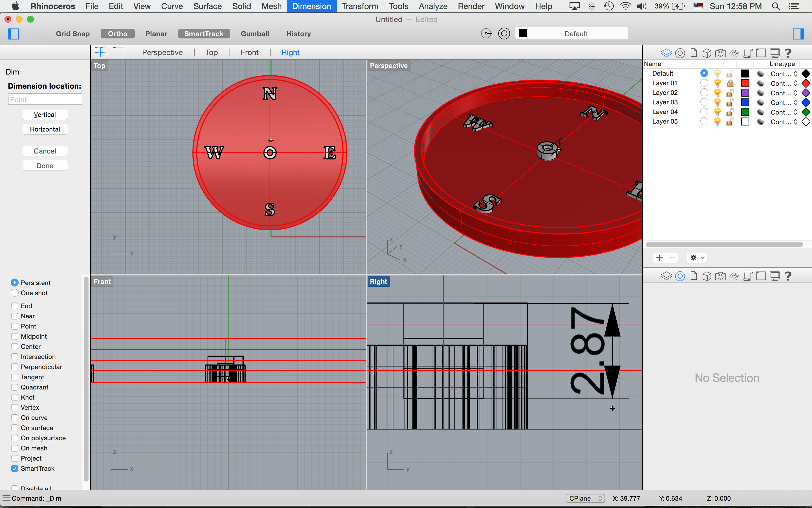Image resolution: width=812 pixels, height=508 pixels.
Task: Select One shot osnap mode
Action: (14, 293)
